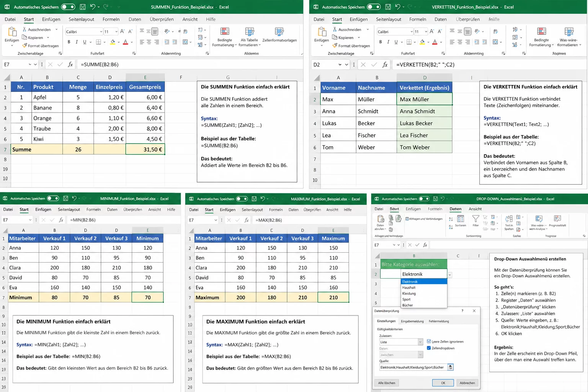Switch to the Fehlermeldung tab in dialog
The width and height of the screenshot is (588, 392).
(x=439, y=321)
